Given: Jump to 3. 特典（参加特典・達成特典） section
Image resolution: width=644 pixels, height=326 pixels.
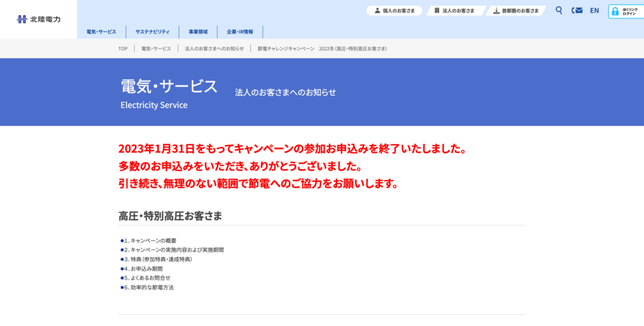Looking at the screenshot, I should (x=157, y=259).
